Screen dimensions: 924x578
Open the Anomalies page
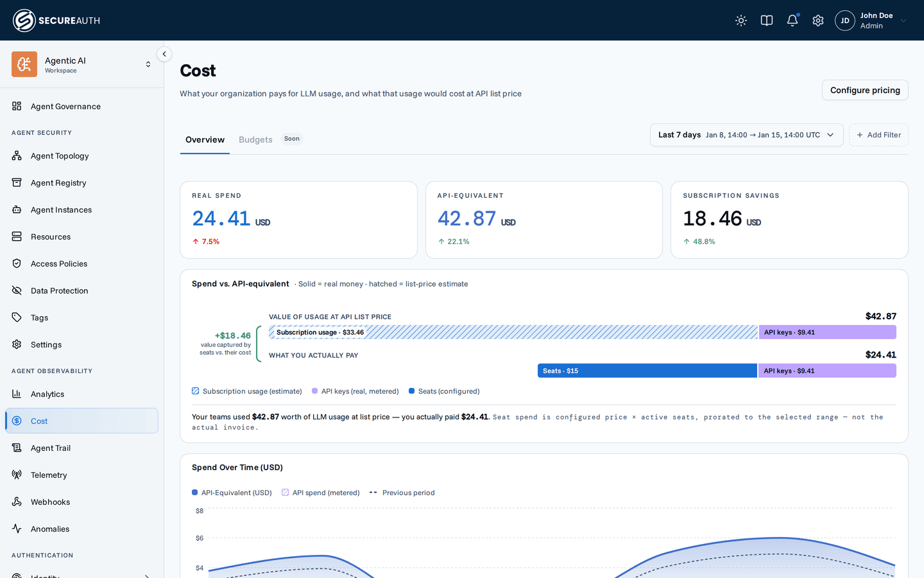(81, 529)
